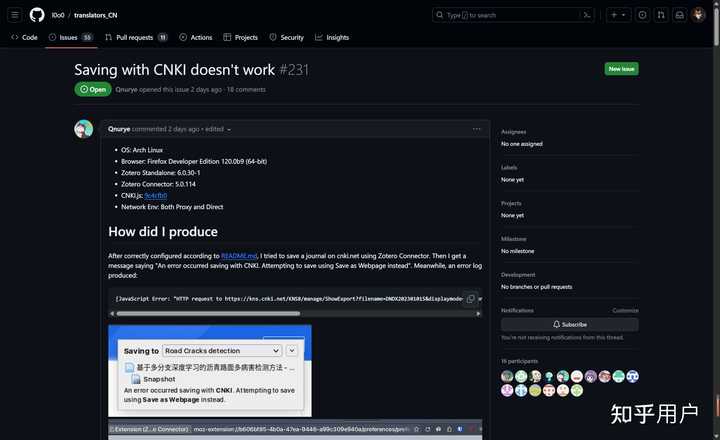Open Qnurye author name in comment header
The width and height of the screenshot is (720, 440).
[119, 129]
